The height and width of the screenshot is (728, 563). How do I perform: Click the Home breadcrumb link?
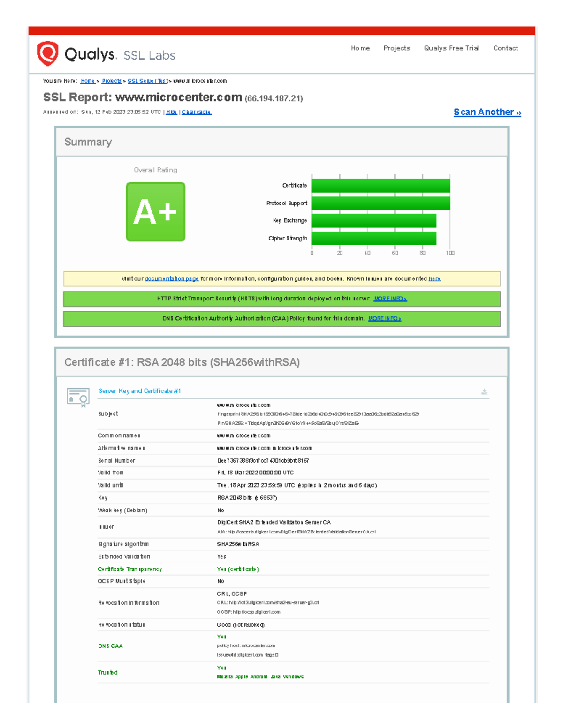[x=87, y=81]
